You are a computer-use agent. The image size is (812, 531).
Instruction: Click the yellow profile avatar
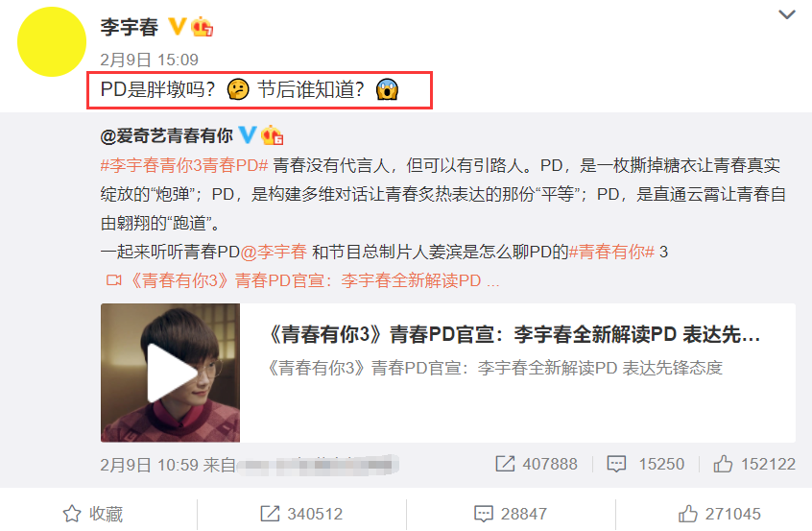pos(52,42)
